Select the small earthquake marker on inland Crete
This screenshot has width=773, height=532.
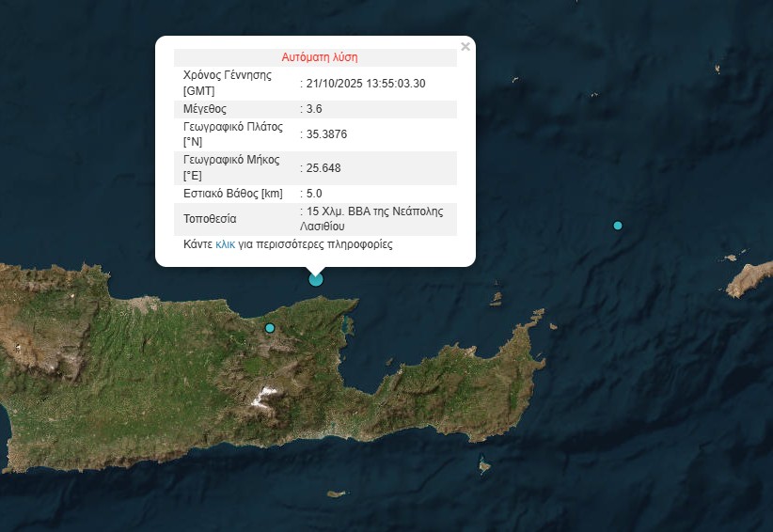[x=270, y=328]
